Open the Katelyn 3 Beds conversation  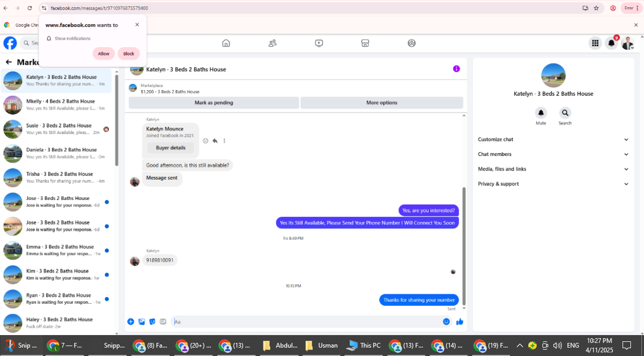56,81
